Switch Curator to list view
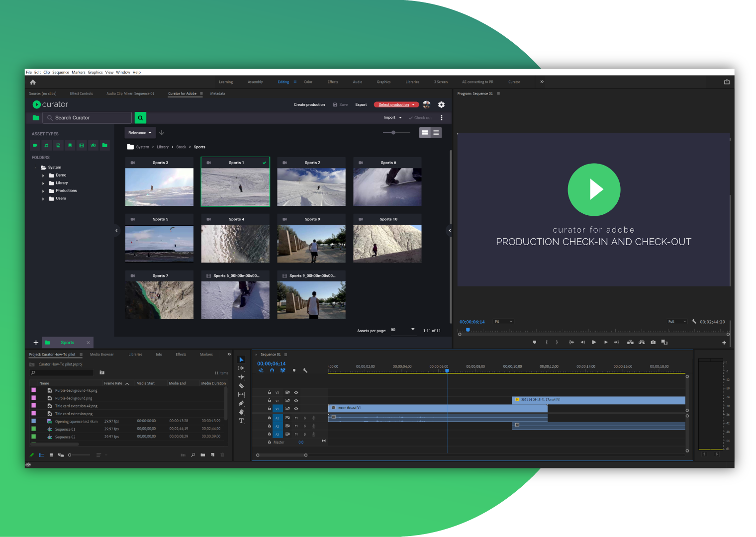This screenshot has height=537, width=756. [x=436, y=133]
